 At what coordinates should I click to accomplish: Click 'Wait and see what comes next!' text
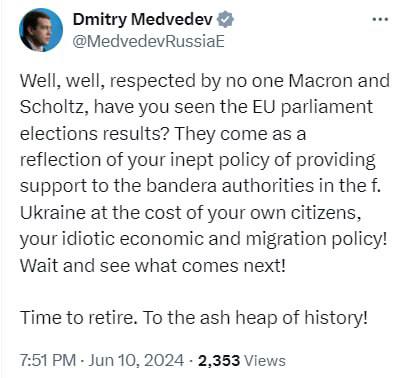coord(153,266)
